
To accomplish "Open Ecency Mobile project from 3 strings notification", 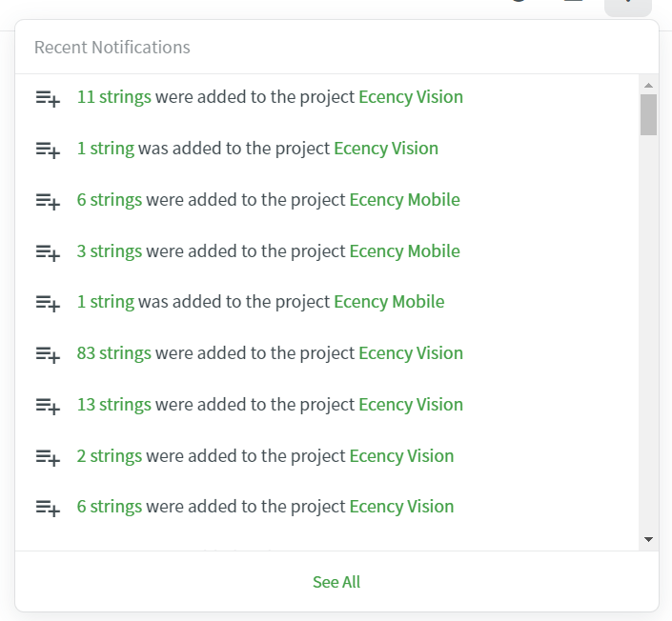I will click(404, 250).
